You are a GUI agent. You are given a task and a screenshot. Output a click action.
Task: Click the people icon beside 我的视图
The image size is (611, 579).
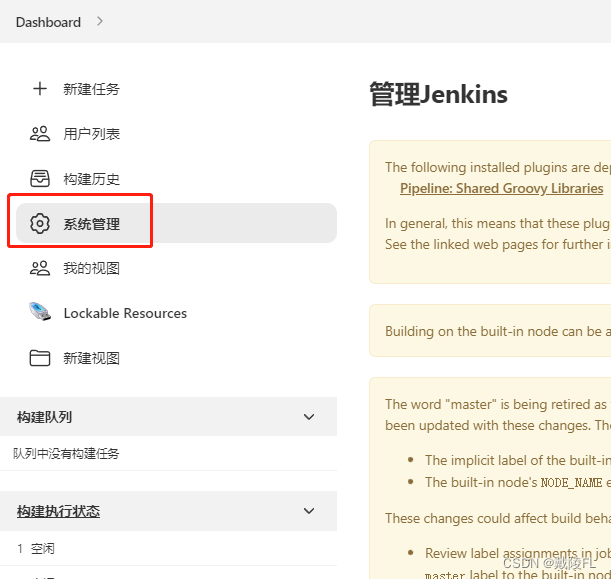40,268
